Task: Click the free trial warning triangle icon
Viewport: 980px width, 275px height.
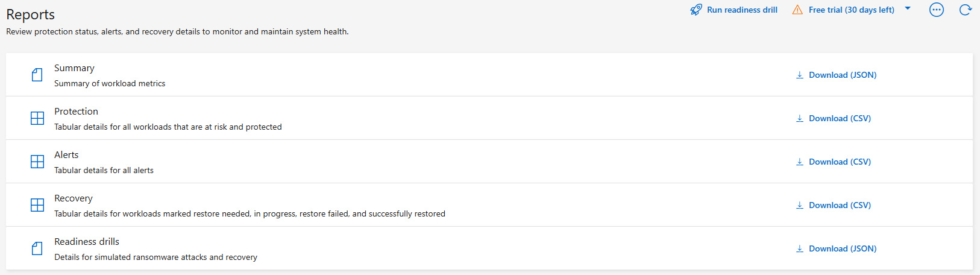Action: (x=797, y=10)
